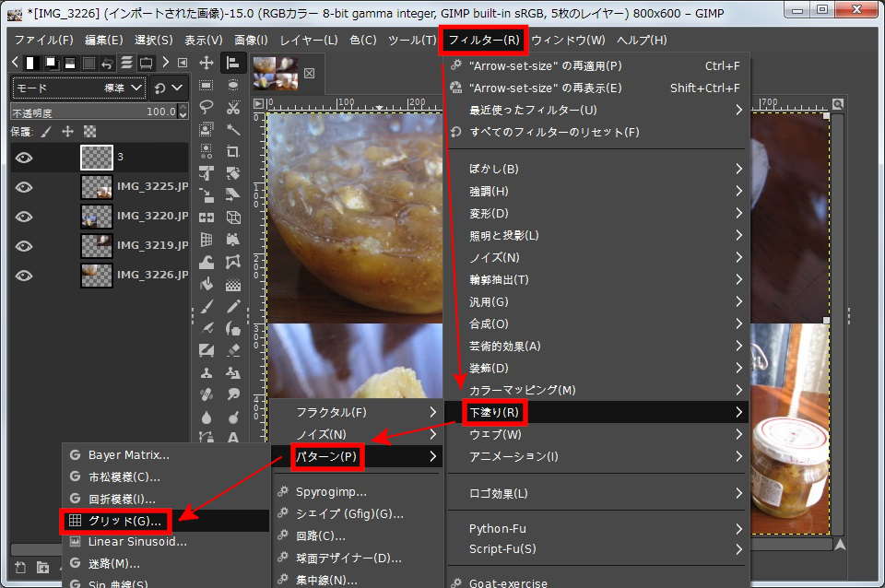
Task: Select the Bucket Fill tool
Action: tap(206, 284)
